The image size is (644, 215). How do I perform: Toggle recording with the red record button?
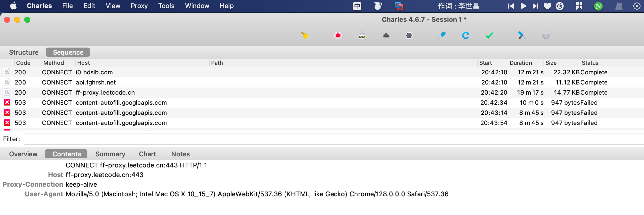pos(338,35)
